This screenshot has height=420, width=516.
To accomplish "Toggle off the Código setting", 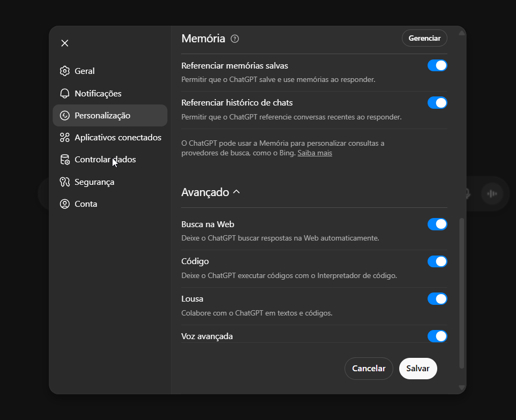I will pos(437,261).
